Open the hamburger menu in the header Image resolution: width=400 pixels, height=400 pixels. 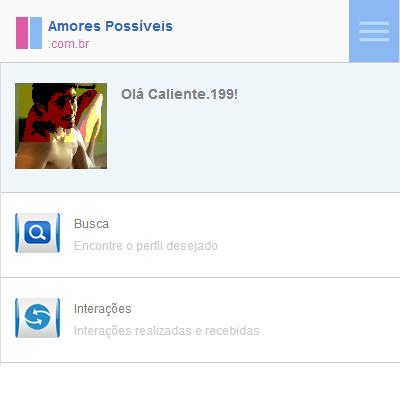(x=374, y=31)
